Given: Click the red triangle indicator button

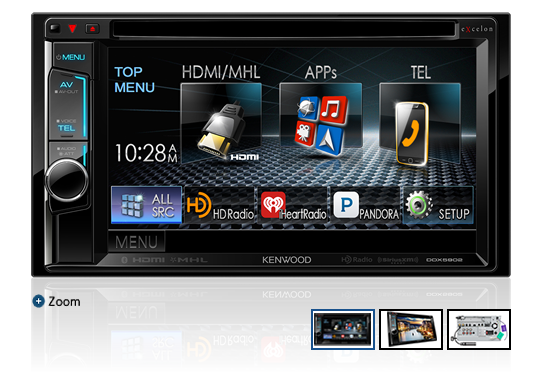Looking at the screenshot, I should point(72,28).
